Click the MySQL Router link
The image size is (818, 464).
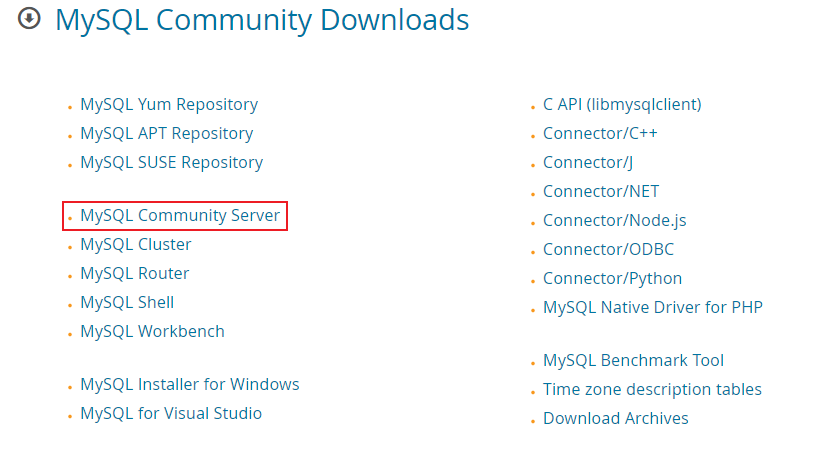tap(134, 273)
